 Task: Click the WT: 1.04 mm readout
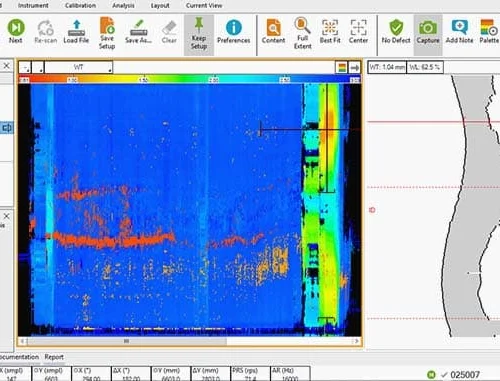point(387,67)
